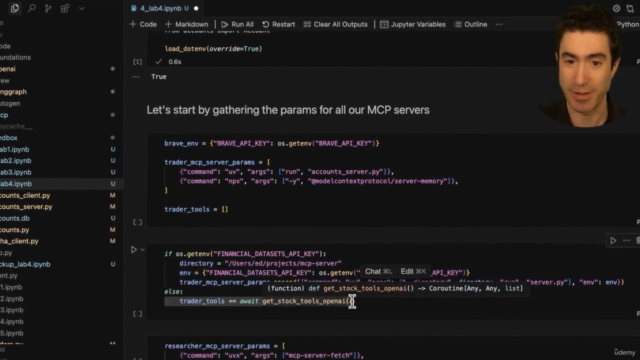This screenshot has width=640, height=360.
Task: Click the accounts_server.py args code line
Action: click(287, 172)
